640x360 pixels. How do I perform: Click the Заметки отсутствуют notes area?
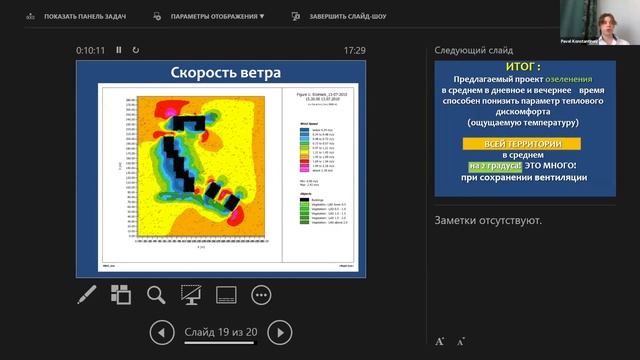488,220
